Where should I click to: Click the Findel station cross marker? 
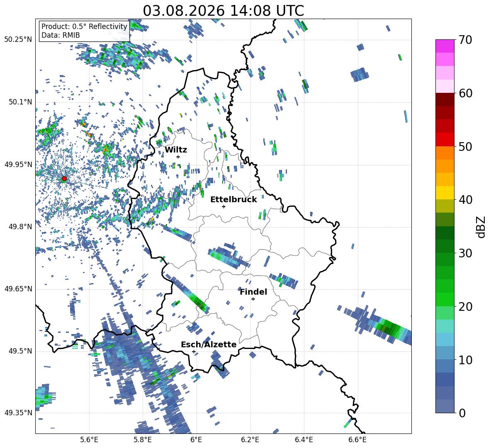[253, 299]
